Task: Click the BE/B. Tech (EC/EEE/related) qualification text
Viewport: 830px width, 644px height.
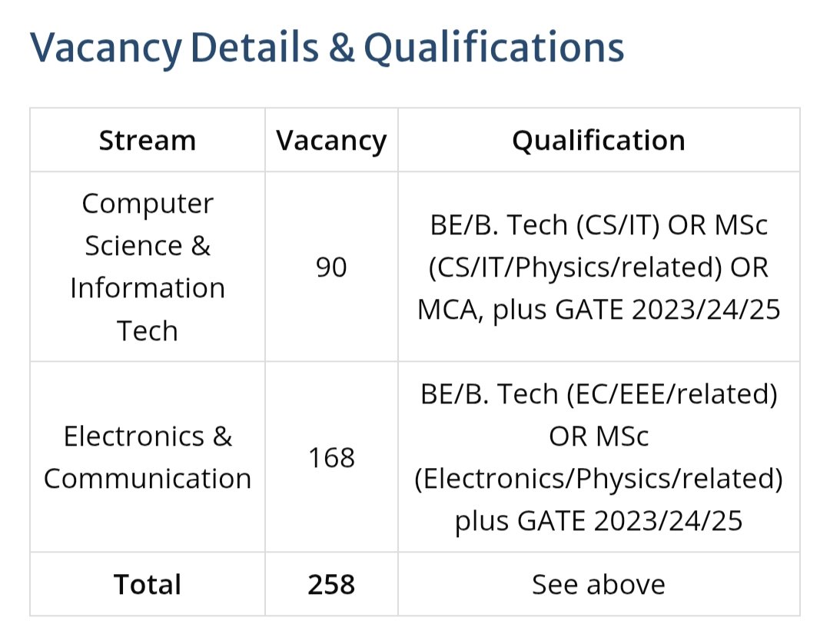Action: pyautogui.click(x=599, y=394)
